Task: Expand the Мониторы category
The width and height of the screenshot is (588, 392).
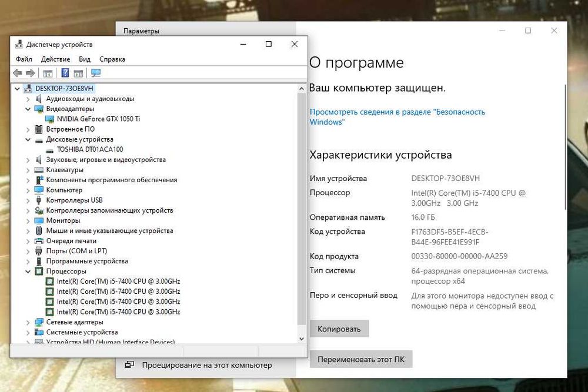Action: click(x=28, y=221)
